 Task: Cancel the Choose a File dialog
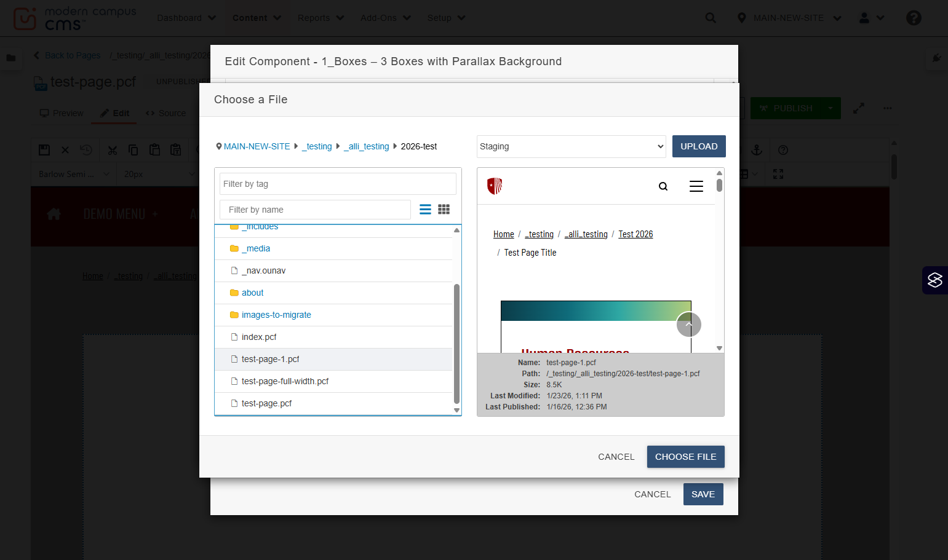pos(616,457)
